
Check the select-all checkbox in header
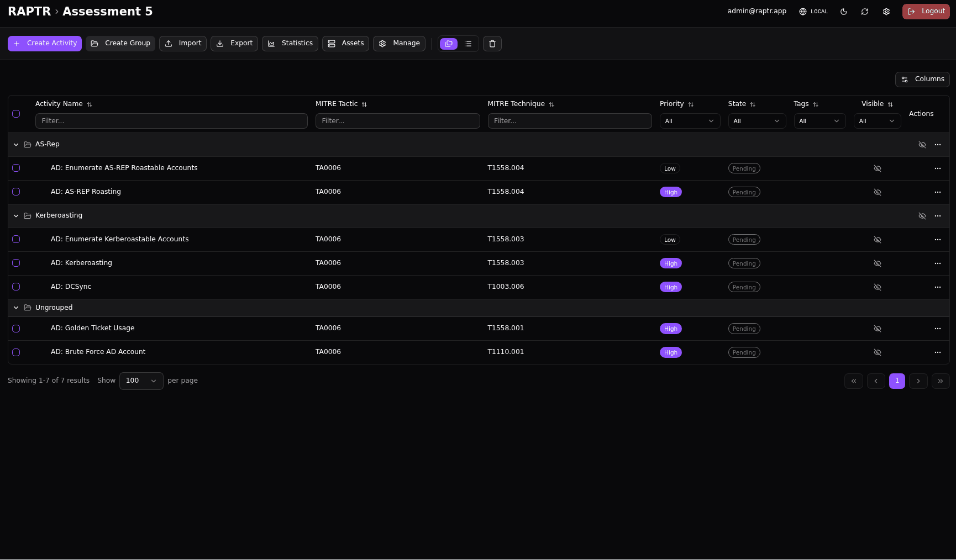click(x=16, y=114)
